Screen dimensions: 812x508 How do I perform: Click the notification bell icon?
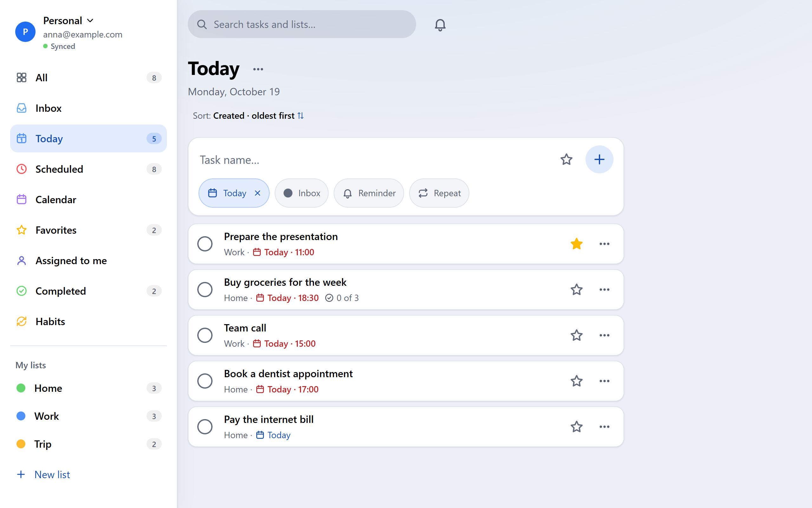pos(440,24)
